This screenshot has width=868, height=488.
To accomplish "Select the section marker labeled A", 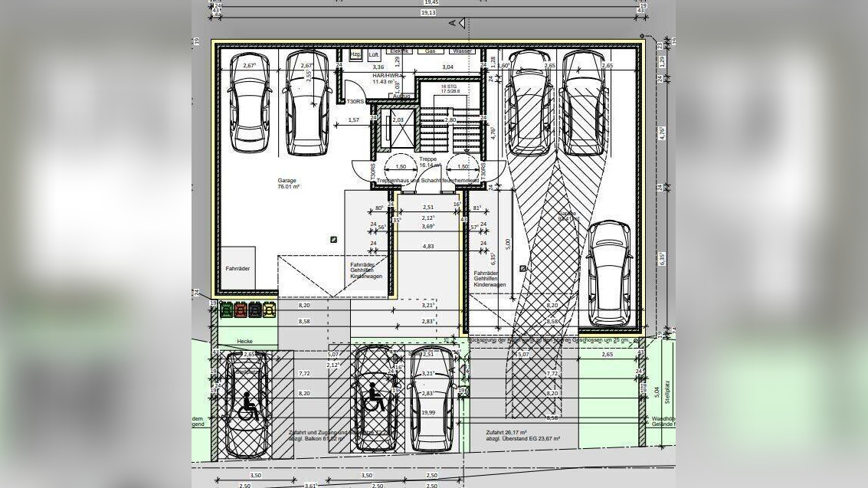I will (x=458, y=23).
